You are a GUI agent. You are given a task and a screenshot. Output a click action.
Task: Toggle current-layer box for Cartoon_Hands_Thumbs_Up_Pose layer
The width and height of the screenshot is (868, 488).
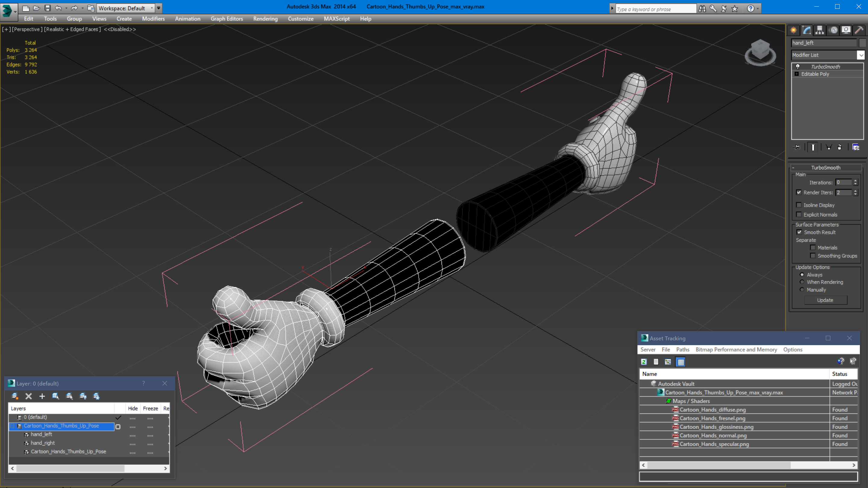[118, 427]
